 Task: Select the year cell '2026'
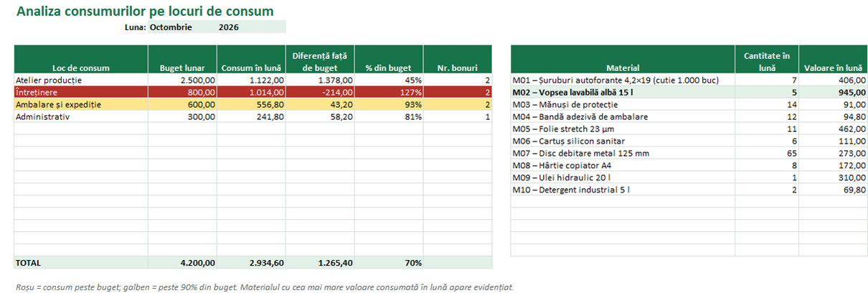tap(251, 27)
